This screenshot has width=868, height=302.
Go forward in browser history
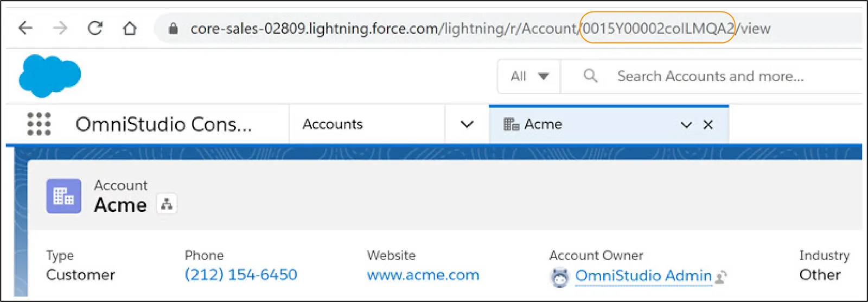[x=60, y=28]
